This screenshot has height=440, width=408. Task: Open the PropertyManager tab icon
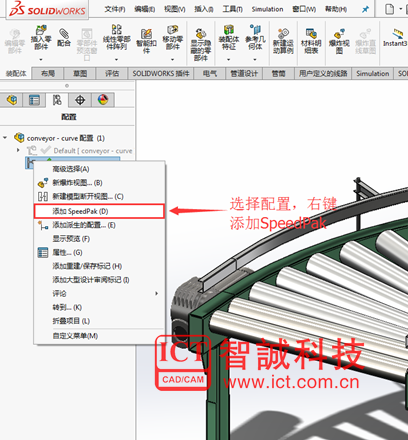pos(34,100)
